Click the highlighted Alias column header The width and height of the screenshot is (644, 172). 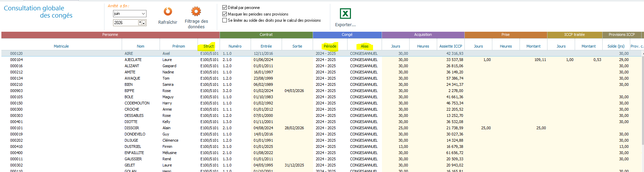[x=364, y=46]
